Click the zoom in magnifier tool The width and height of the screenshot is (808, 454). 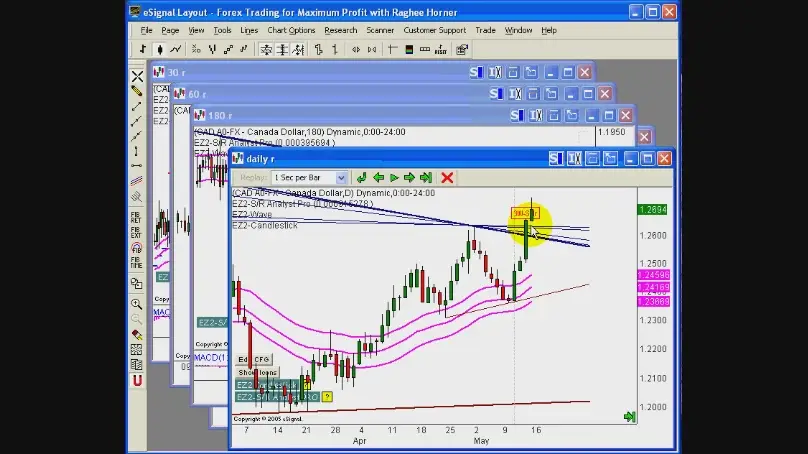136,304
